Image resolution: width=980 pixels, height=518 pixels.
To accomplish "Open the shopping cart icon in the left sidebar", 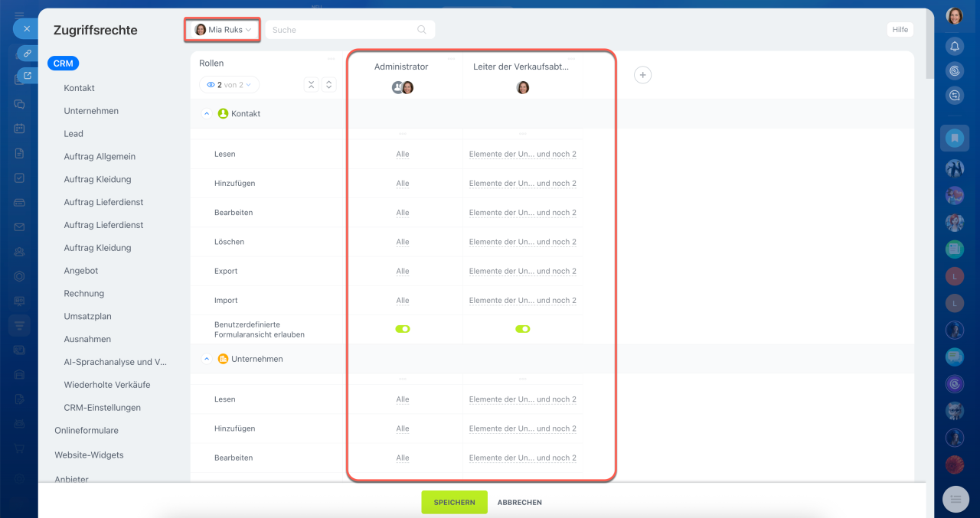I will click(20, 448).
